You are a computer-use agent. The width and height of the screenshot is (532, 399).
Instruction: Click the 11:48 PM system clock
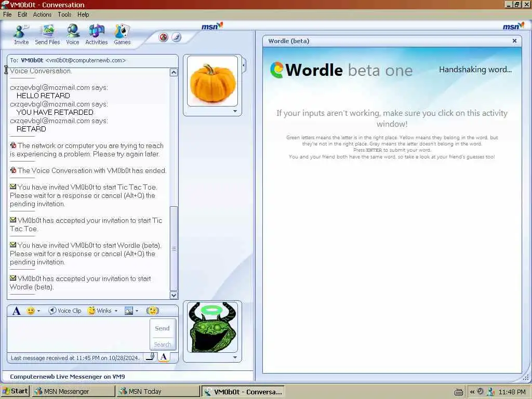pyautogui.click(x=512, y=392)
